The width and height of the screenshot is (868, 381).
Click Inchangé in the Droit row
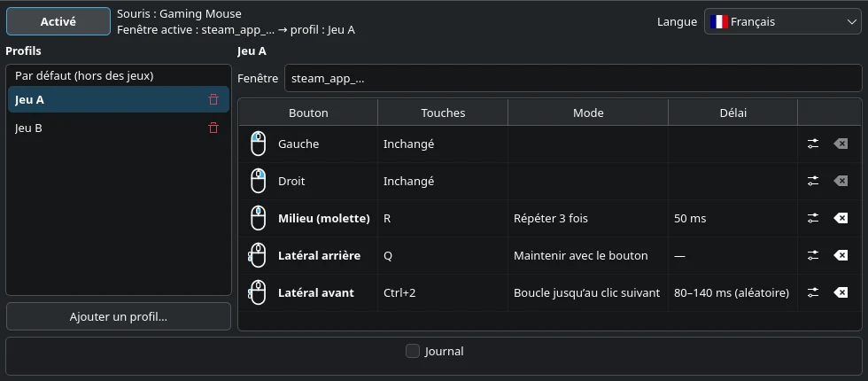(408, 181)
